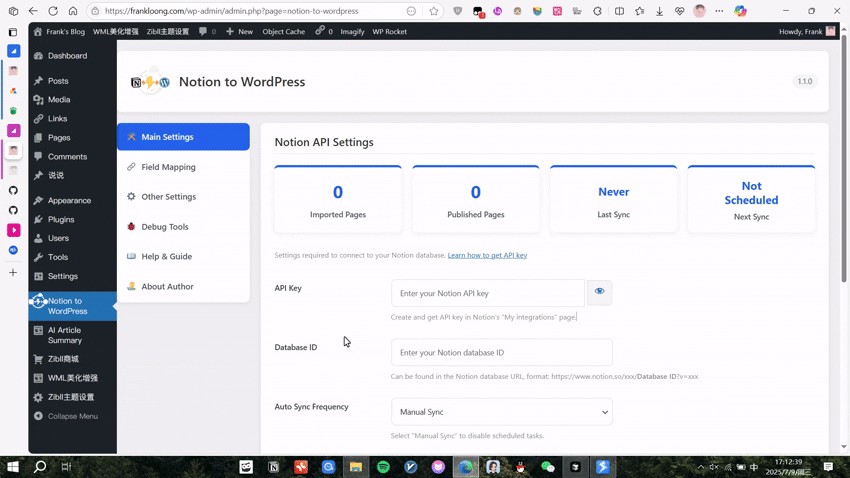Go back with the browser back arrow

pyautogui.click(x=33, y=11)
